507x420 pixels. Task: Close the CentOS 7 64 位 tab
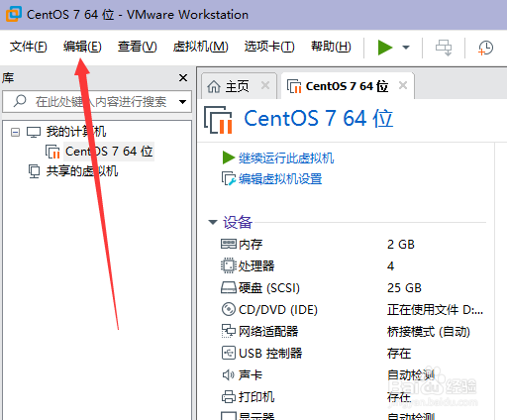tap(403, 85)
